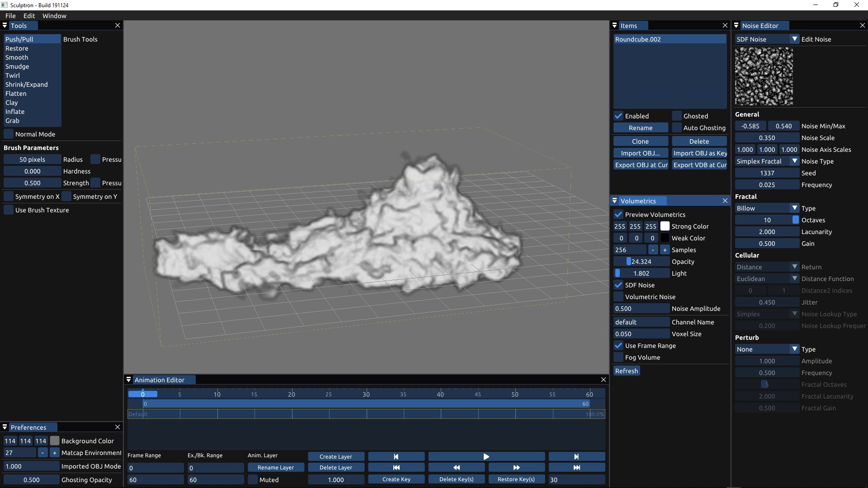Step to the next frame
This screenshot has height=488, width=868.
(576, 457)
